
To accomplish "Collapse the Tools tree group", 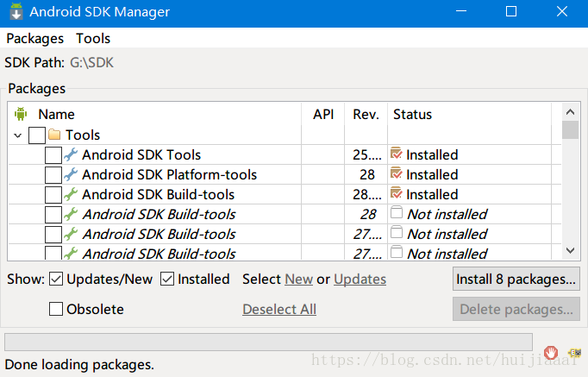I will pyautogui.click(x=17, y=135).
